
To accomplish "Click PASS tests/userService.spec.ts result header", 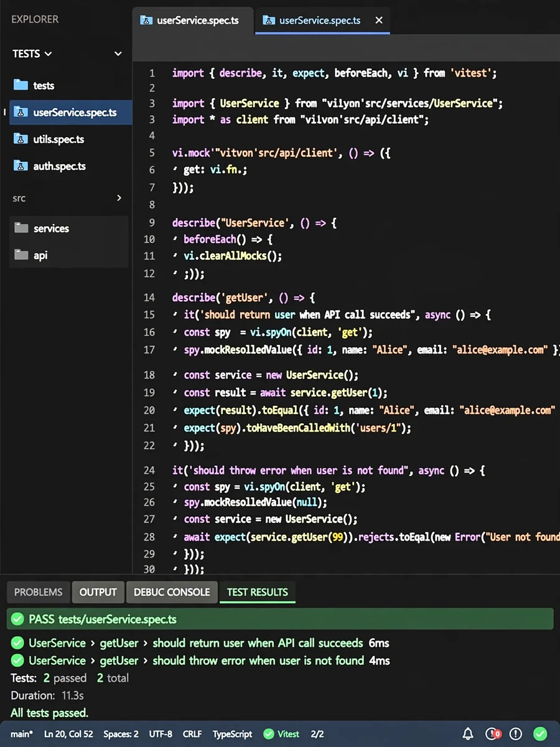I will coord(280,619).
